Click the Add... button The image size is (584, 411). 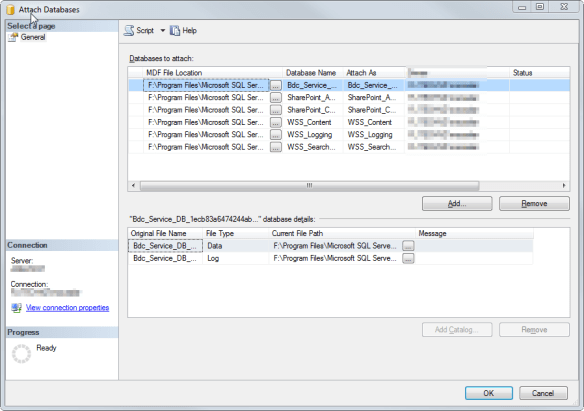[x=457, y=204]
